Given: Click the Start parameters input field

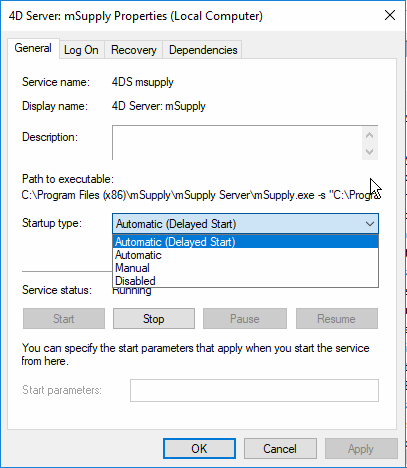Looking at the screenshot, I should 254,390.
